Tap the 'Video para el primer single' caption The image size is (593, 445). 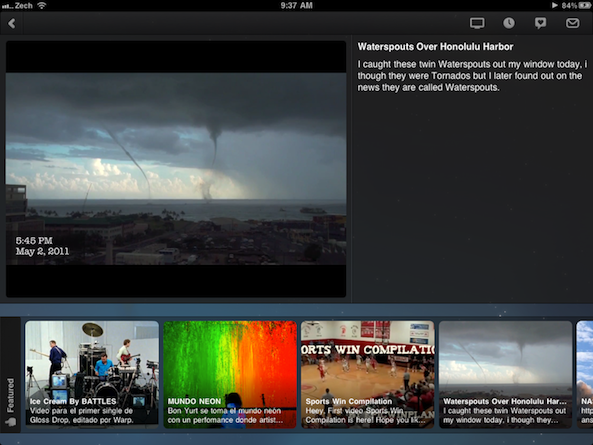81,416
